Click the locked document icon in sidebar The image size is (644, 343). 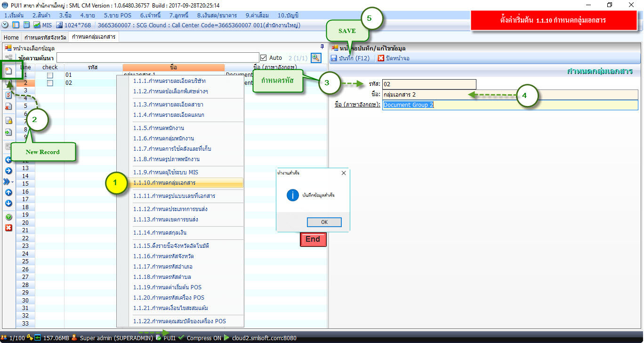[8, 121]
